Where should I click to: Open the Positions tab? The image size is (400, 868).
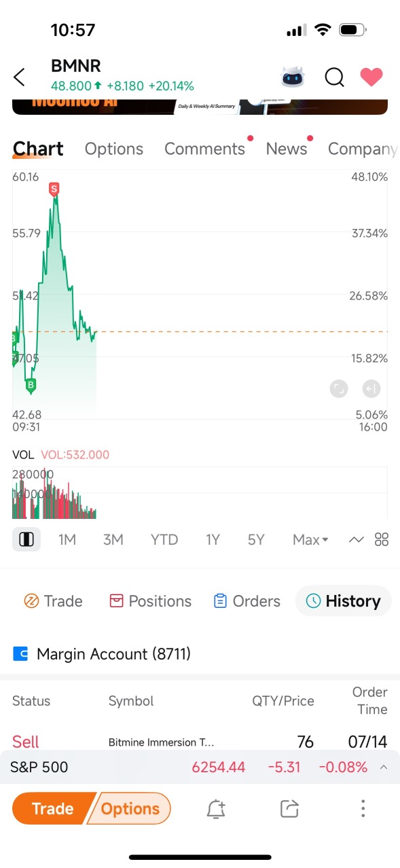pos(150,601)
